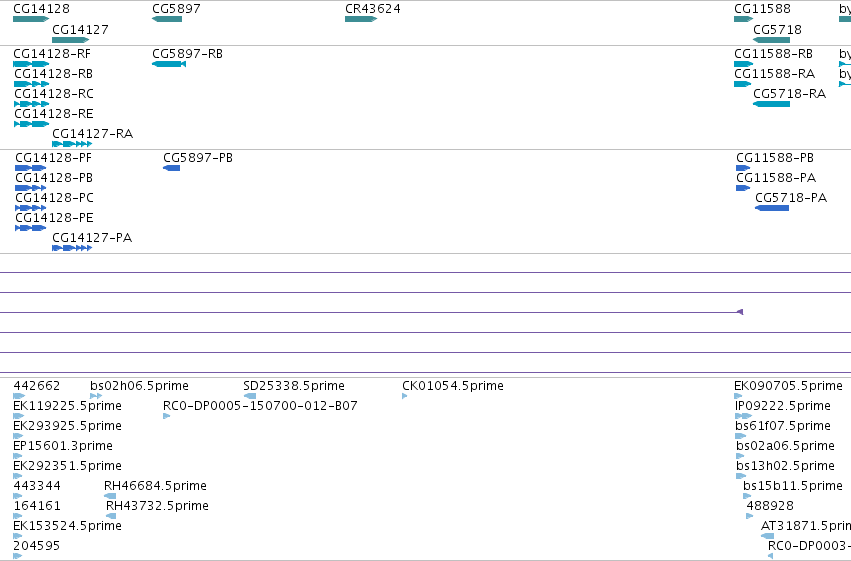This screenshot has height=561, width=851.
Task: Select transcript CG14128-RB
Action: pos(31,84)
